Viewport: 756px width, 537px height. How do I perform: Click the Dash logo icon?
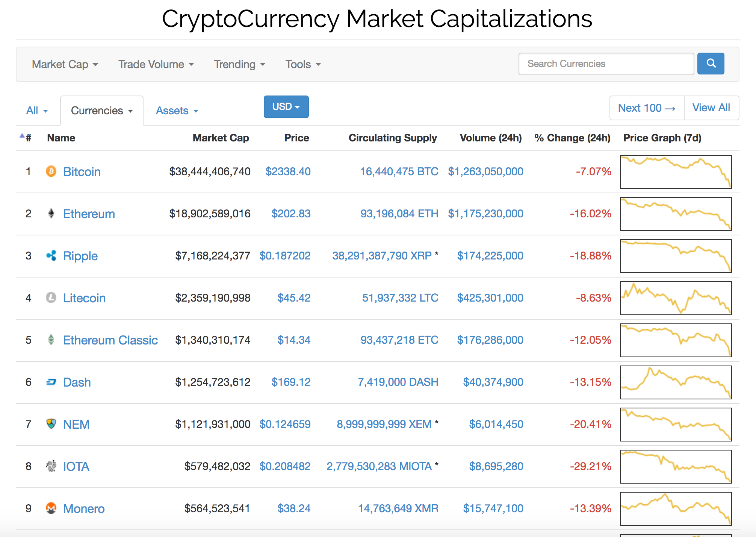51,382
